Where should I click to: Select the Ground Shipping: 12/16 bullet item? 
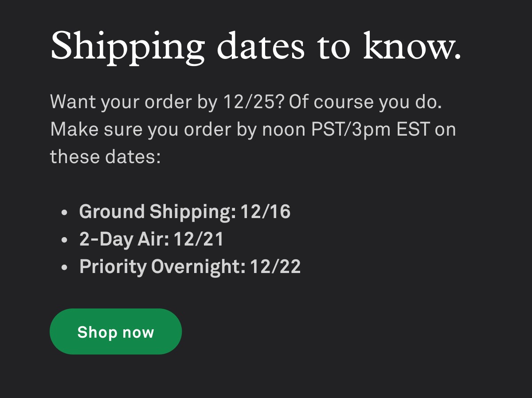[184, 211]
